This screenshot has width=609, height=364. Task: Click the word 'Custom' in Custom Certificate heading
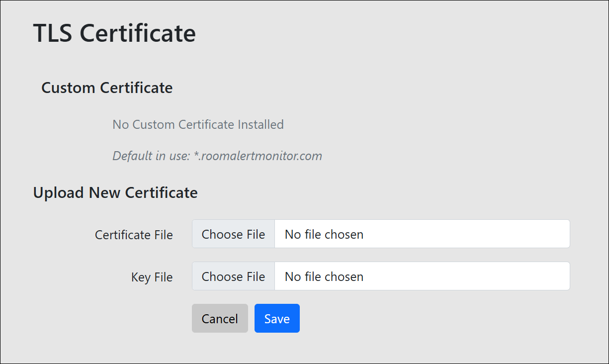(68, 88)
